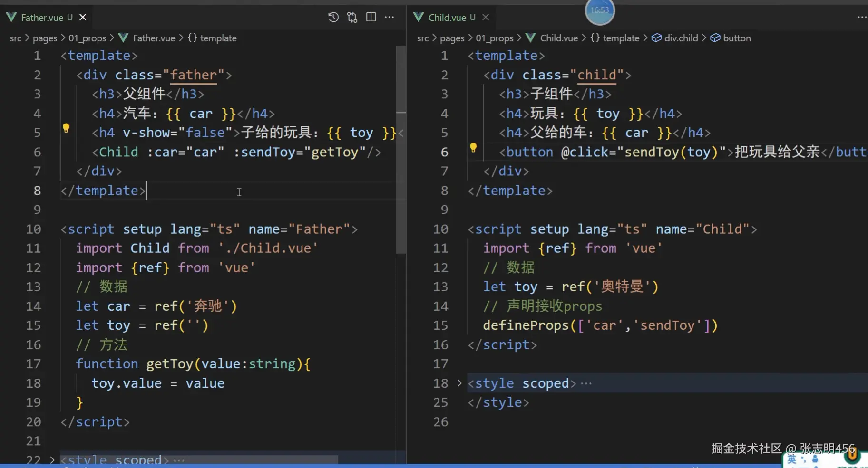868x468 pixels.
Task: Click the defineProps call in Child.vue
Action: click(x=526, y=325)
